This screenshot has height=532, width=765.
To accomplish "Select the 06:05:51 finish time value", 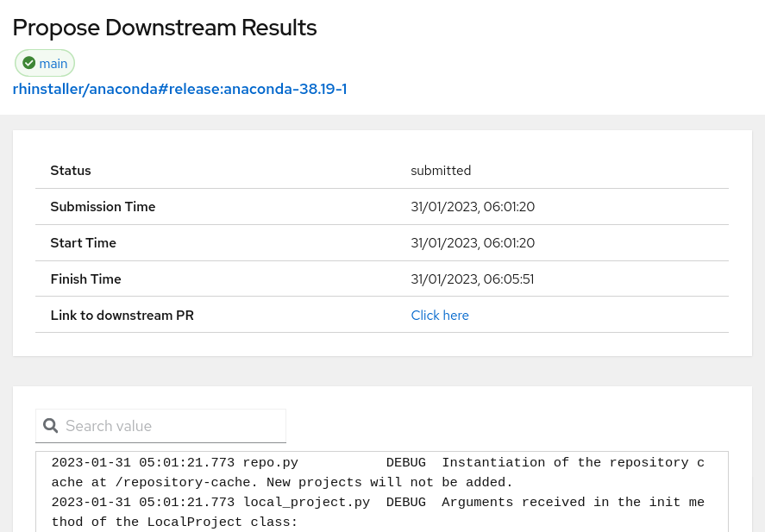I will tap(473, 279).
